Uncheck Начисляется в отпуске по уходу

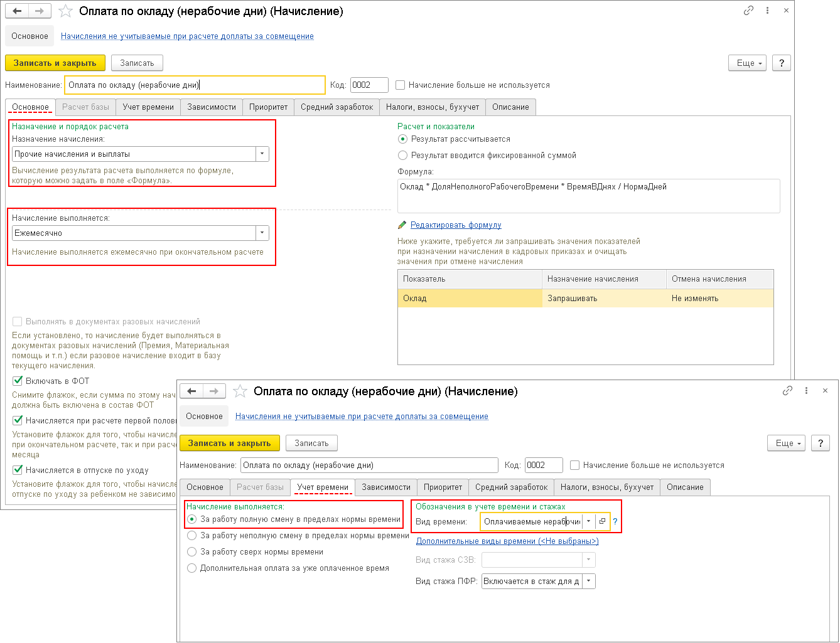coord(18,470)
